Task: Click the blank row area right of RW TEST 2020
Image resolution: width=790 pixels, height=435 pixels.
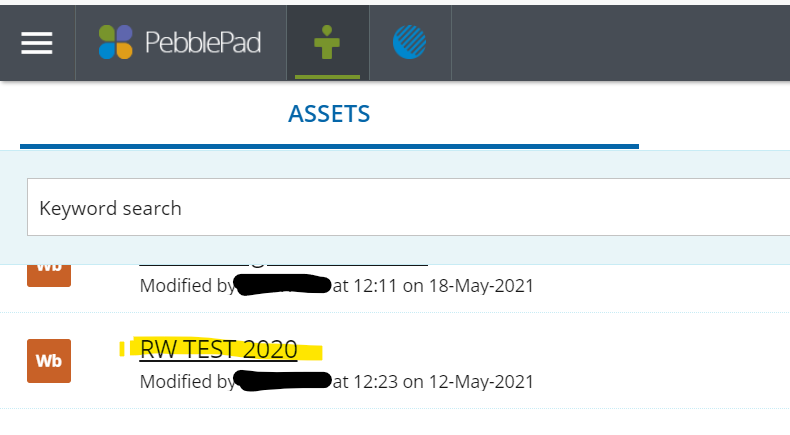Action: pos(554,349)
